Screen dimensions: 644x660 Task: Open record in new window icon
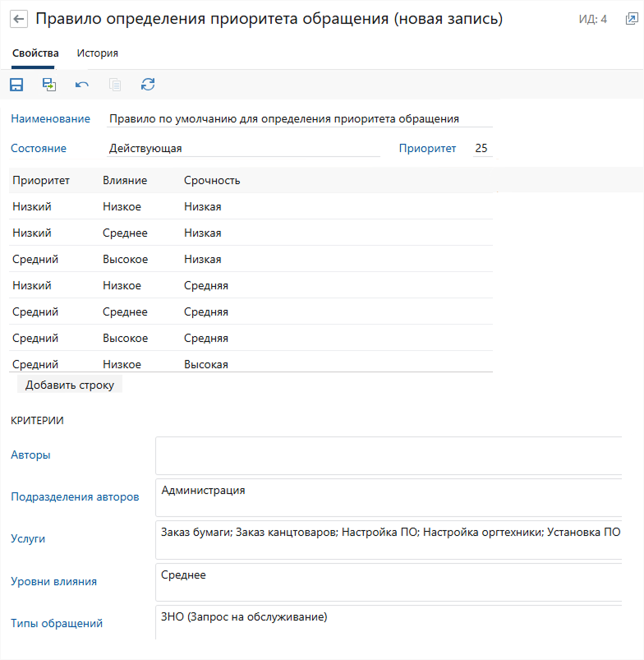(630, 19)
